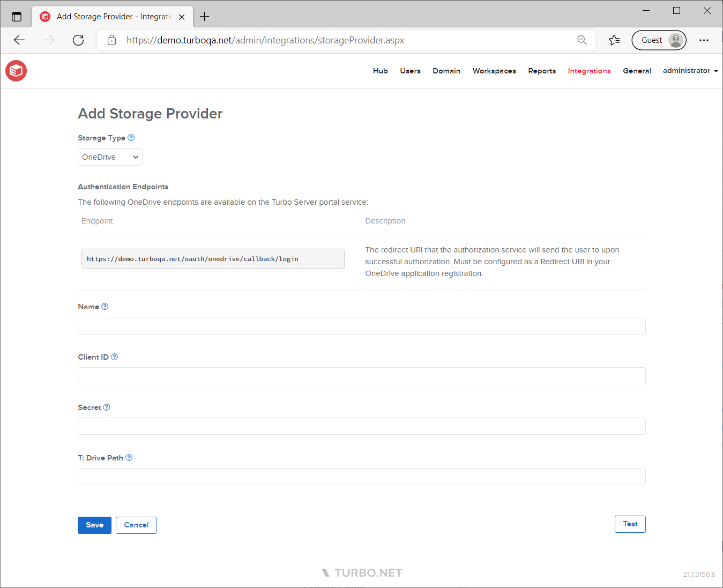Open the Storage Type OneDrive dropdown
The height and width of the screenshot is (588, 723).
pyautogui.click(x=110, y=157)
